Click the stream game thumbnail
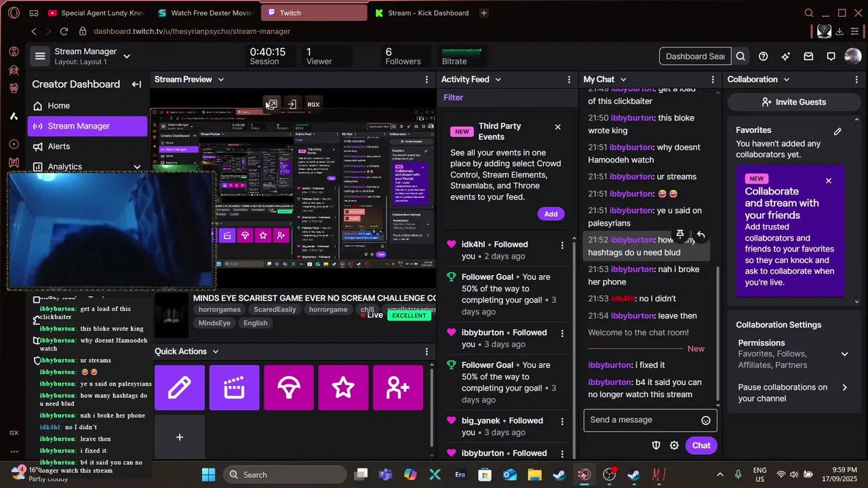Viewport: 868px width, 488px height. click(172, 315)
